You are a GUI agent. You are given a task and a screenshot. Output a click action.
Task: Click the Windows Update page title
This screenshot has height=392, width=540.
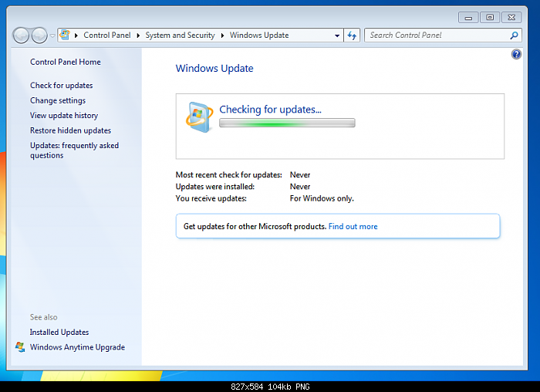(214, 68)
